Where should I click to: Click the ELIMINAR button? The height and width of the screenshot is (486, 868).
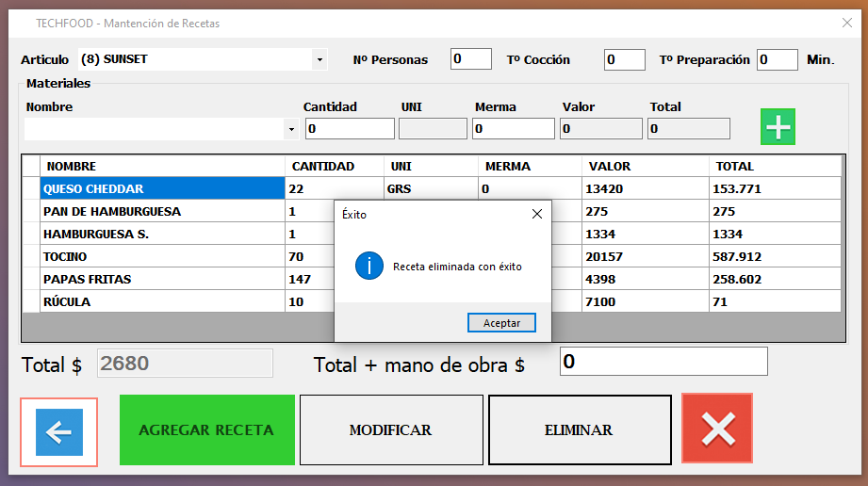579,430
